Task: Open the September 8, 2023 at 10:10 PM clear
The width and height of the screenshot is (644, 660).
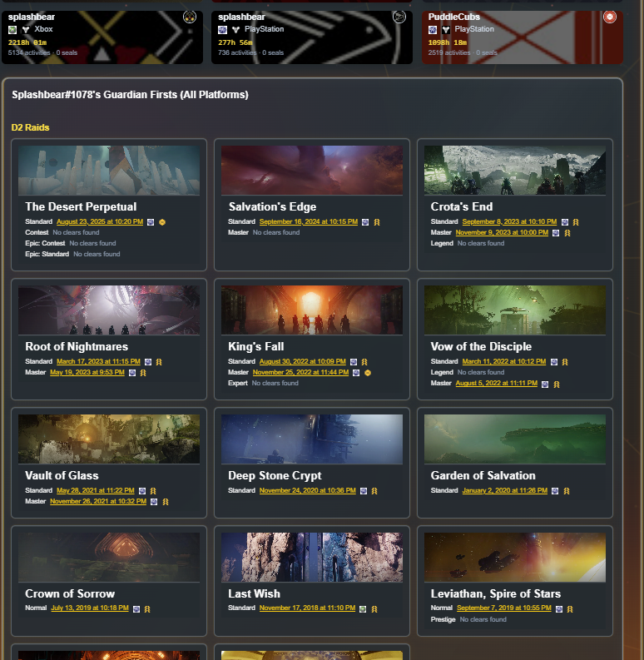Action: pos(509,222)
